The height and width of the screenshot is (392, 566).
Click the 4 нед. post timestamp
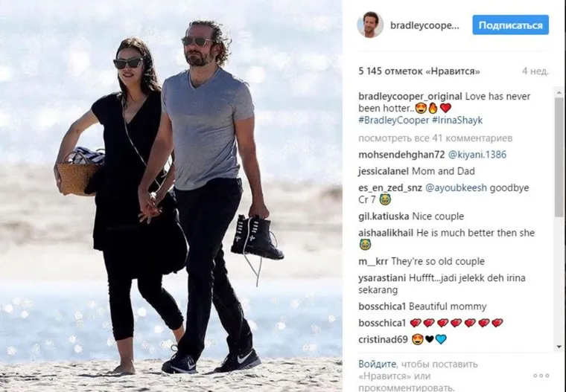click(x=535, y=71)
